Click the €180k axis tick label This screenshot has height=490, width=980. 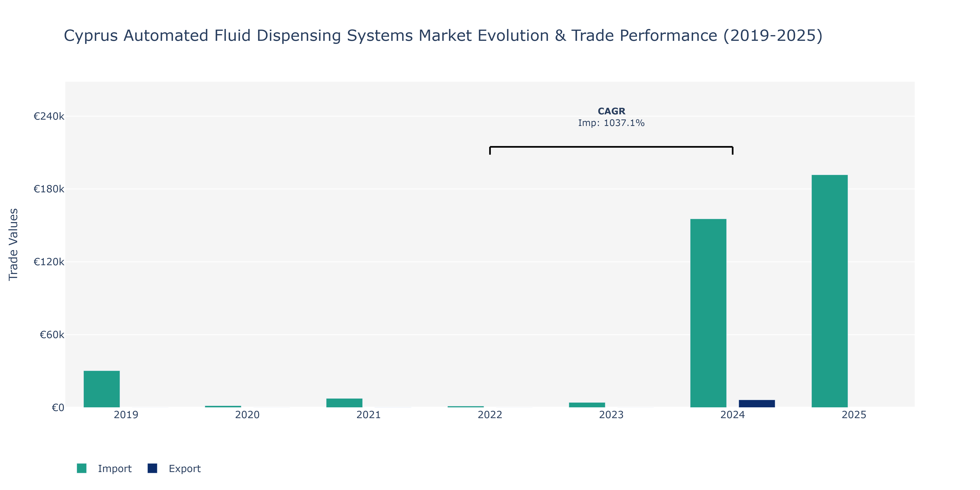(49, 189)
